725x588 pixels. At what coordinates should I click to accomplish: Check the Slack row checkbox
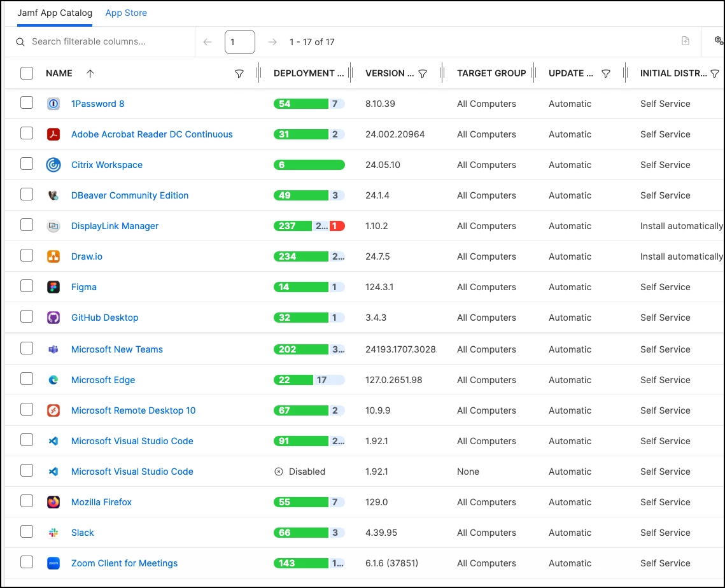pos(27,531)
